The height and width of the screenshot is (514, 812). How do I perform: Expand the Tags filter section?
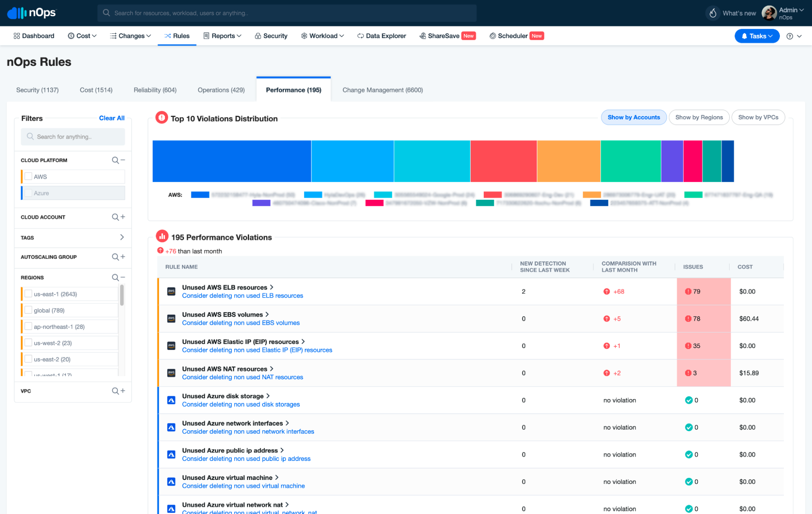pyautogui.click(x=122, y=238)
